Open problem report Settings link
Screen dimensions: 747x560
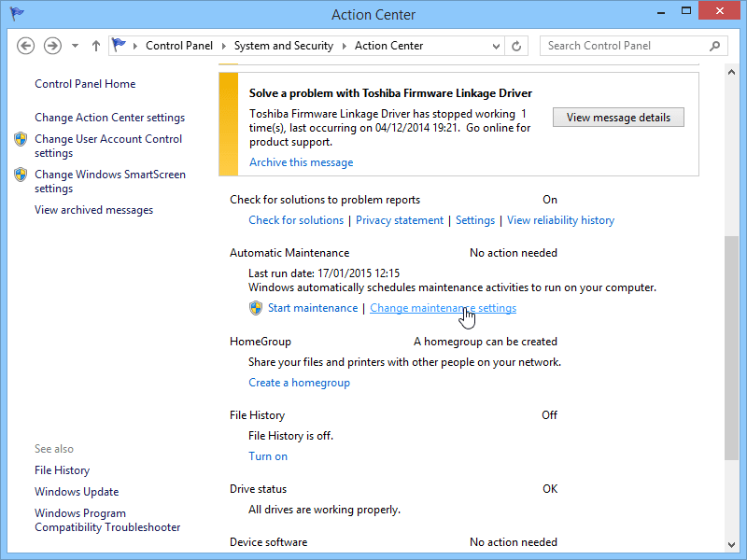pos(475,220)
